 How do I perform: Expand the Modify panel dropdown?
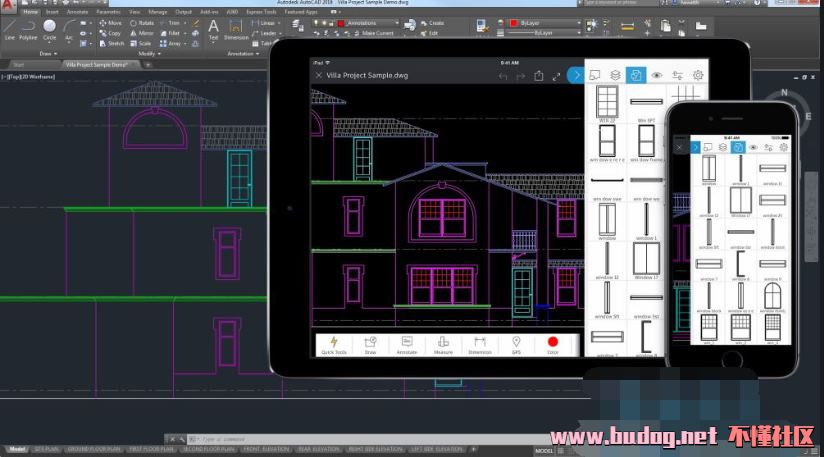coord(150,54)
